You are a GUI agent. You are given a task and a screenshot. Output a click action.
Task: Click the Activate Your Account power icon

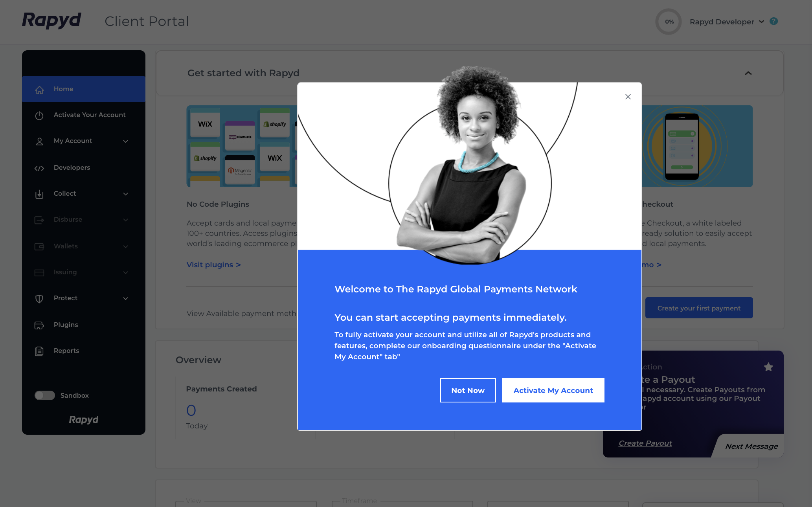tap(39, 116)
